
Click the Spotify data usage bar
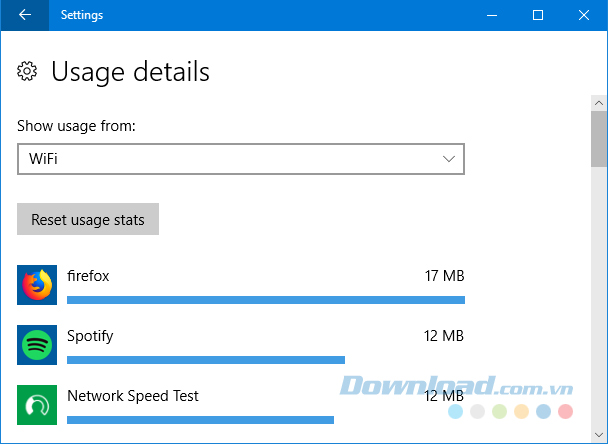(205, 359)
